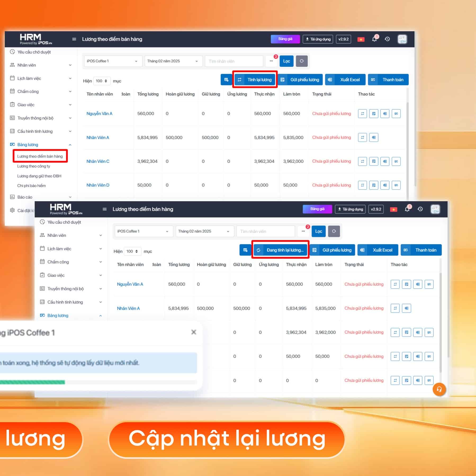476x476 pixels.
Task: Click Xuất Excel button in bottom window
Action: click(x=378, y=250)
